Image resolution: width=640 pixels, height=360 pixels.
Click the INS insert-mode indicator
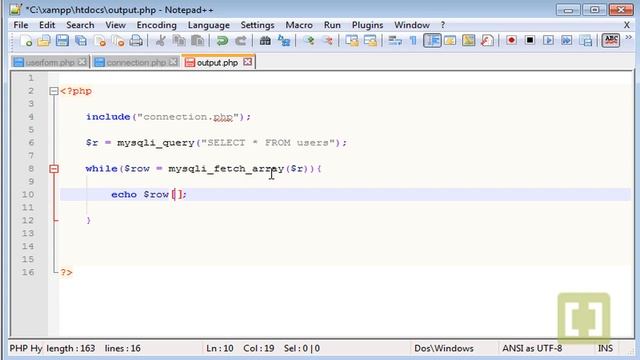[x=605, y=348]
